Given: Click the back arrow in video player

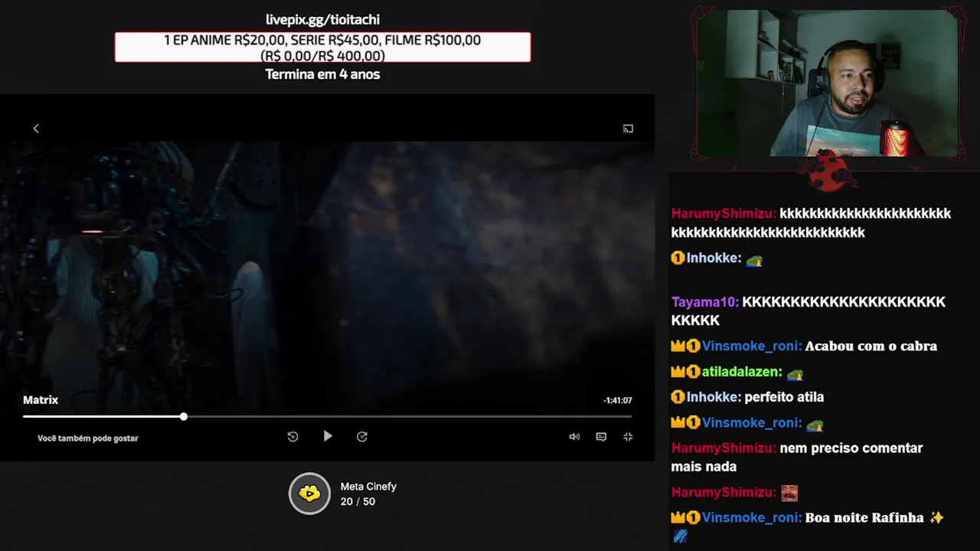Looking at the screenshot, I should click(36, 129).
